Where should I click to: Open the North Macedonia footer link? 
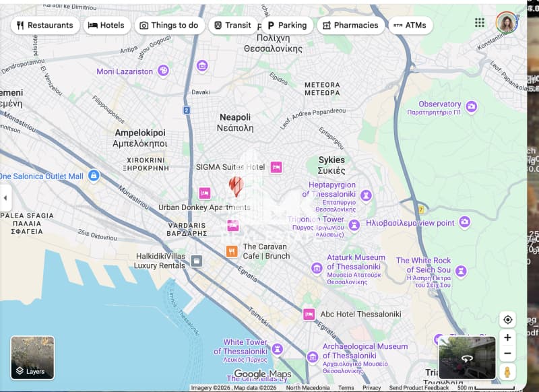tap(308, 387)
